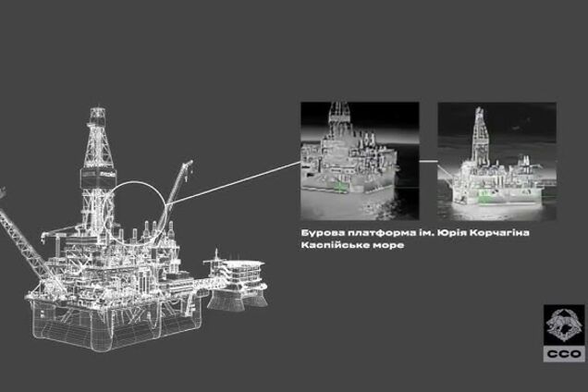Screen dimensions: 588x392
Task: Click the short connector between the thermal images
Action: point(427,162)
